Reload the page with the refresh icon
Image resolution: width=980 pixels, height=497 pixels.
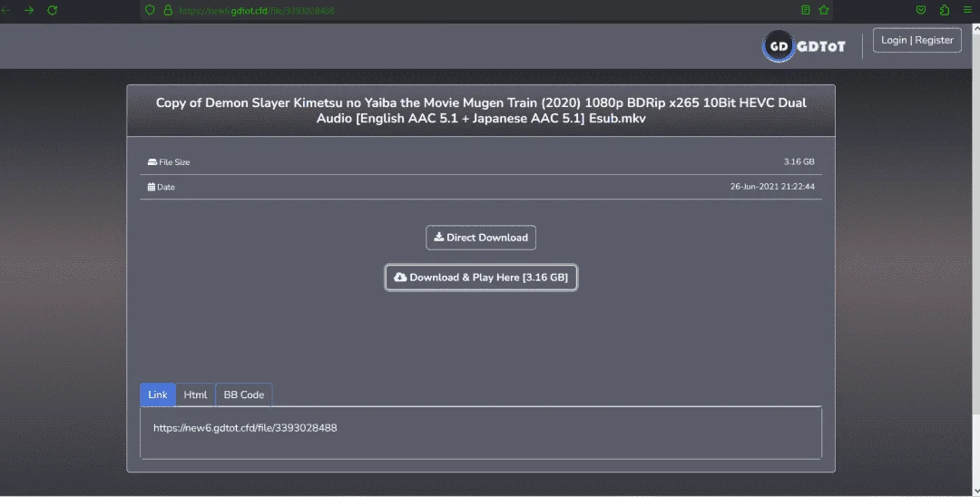point(53,10)
